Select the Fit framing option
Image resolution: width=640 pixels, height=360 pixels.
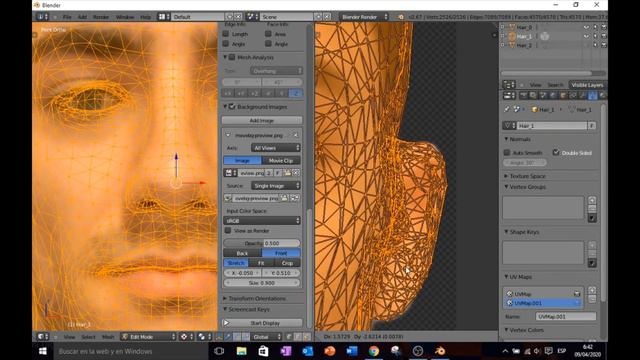pyautogui.click(x=261, y=263)
